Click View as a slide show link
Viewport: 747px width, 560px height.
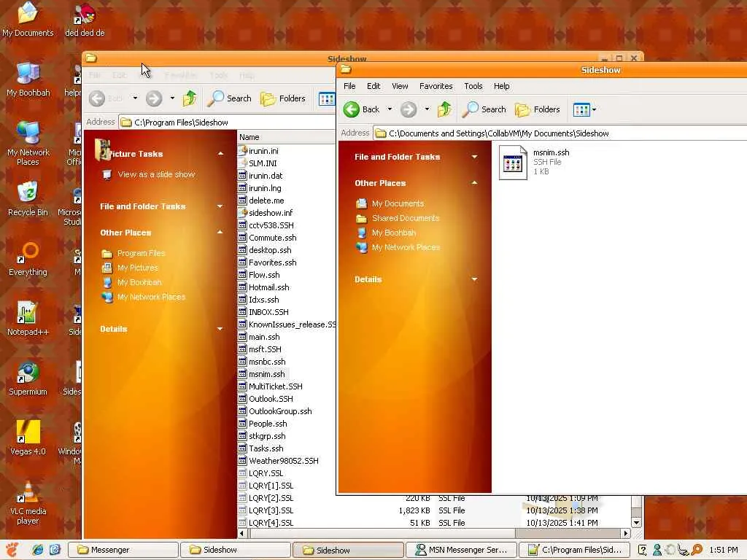click(156, 174)
